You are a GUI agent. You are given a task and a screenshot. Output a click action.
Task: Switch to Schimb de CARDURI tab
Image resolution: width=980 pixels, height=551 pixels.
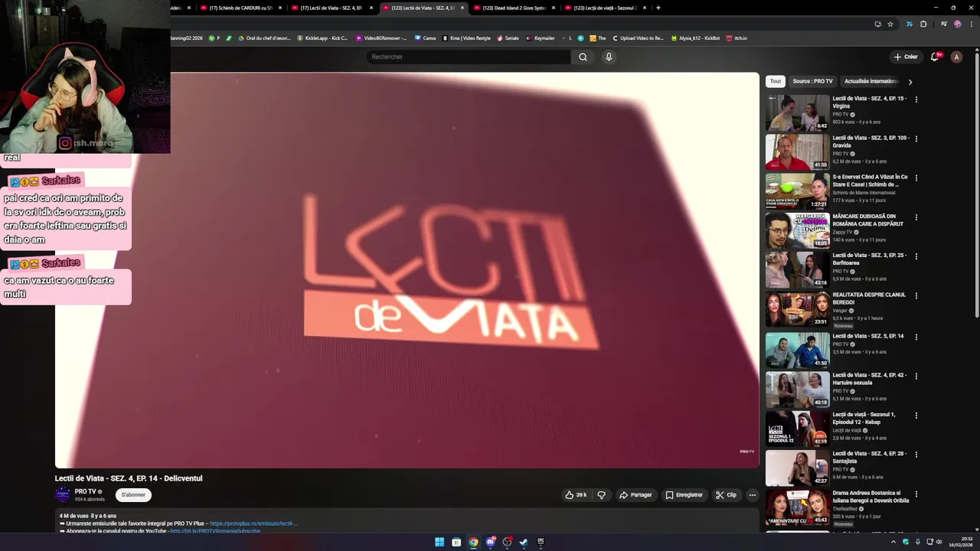240,8
